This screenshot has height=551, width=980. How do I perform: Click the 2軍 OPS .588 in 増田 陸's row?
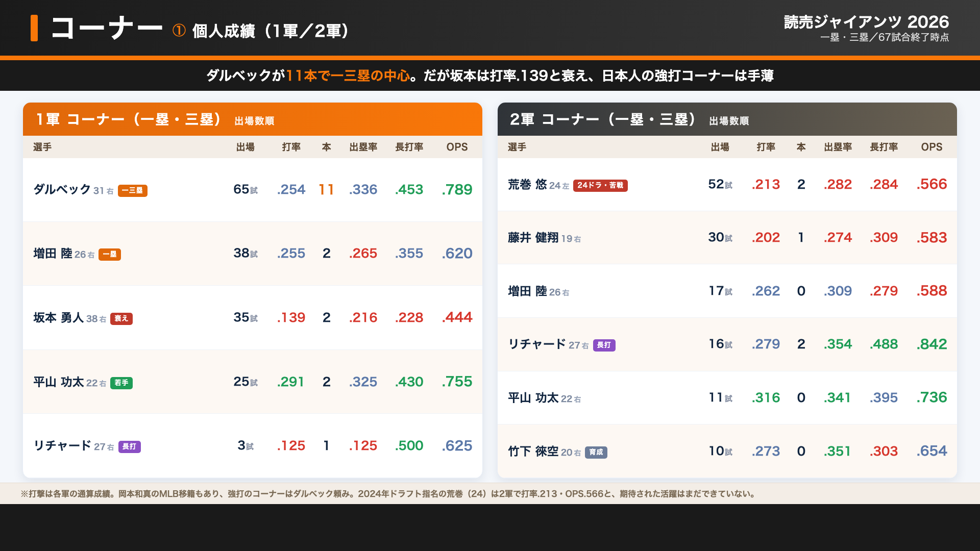click(932, 291)
